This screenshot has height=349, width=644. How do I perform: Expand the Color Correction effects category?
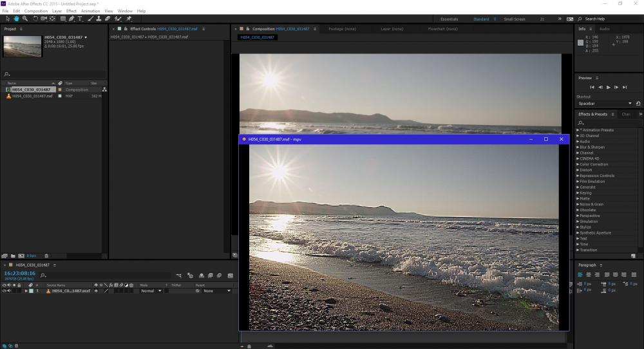point(593,164)
